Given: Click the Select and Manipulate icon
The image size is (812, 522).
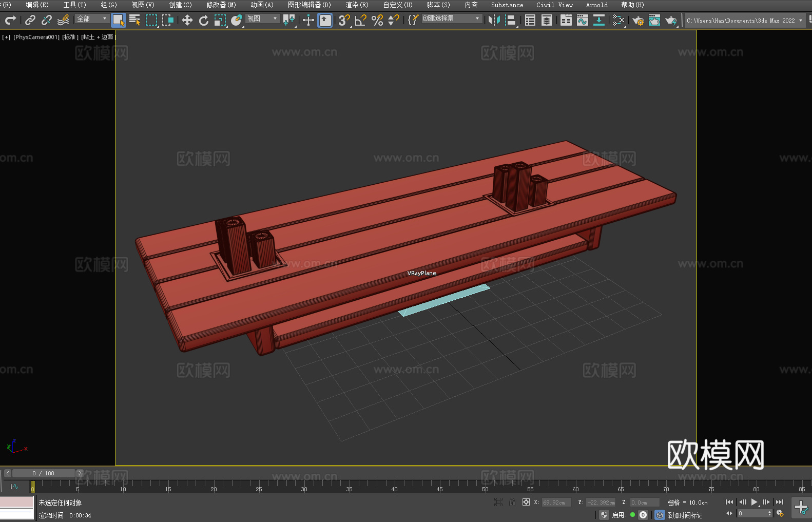Looking at the screenshot, I should [308, 20].
